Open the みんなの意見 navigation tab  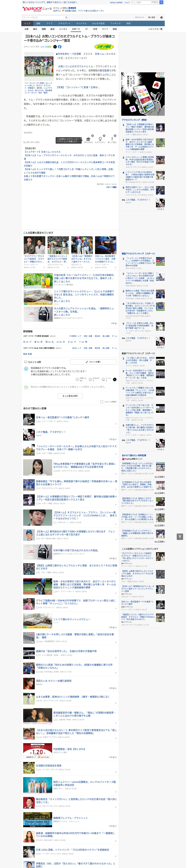pyautogui.click(x=99, y=24)
